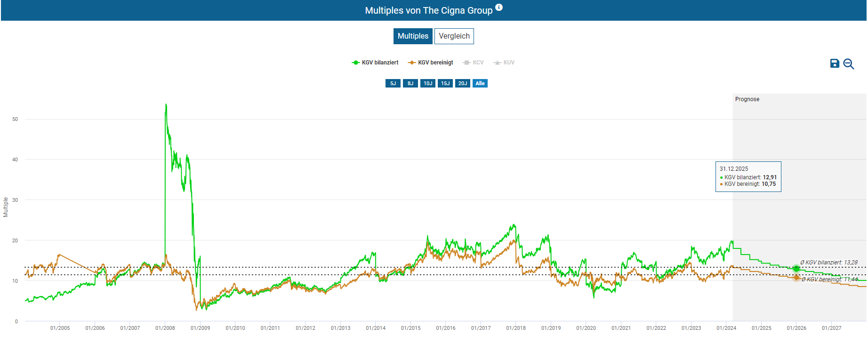Enable the KUV series in legend

(x=504, y=63)
